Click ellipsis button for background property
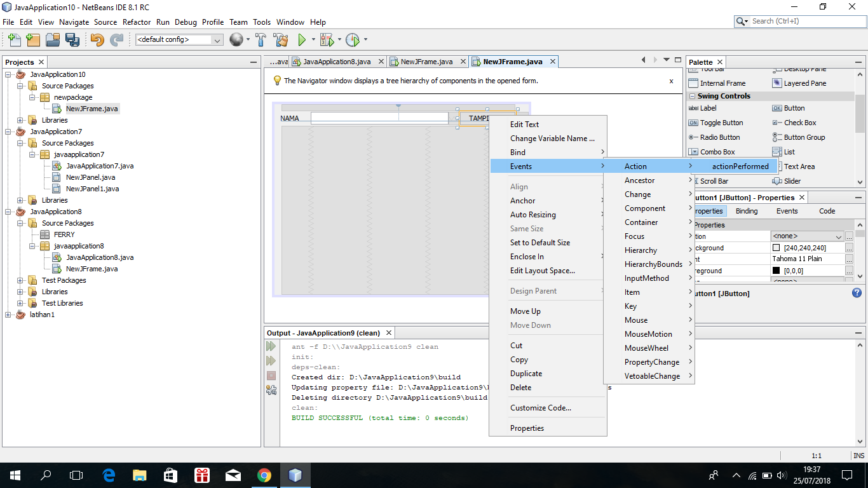Viewport: 868px width, 488px height. coord(849,248)
